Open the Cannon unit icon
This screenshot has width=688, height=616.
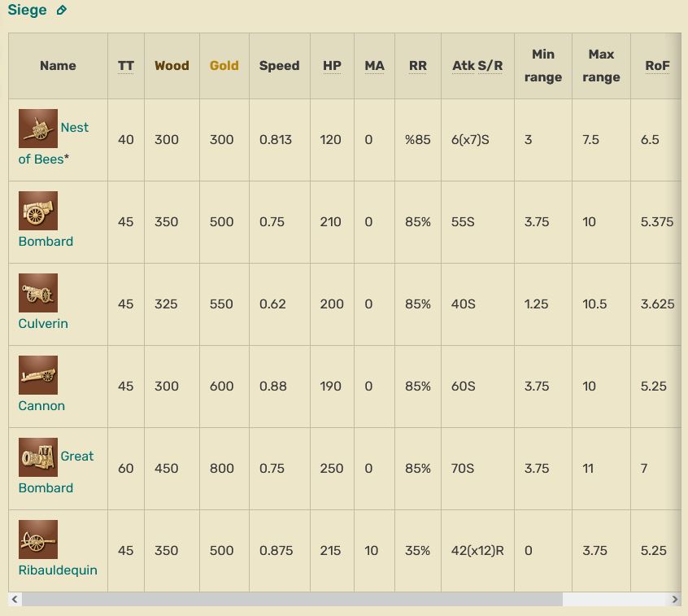(x=38, y=374)
